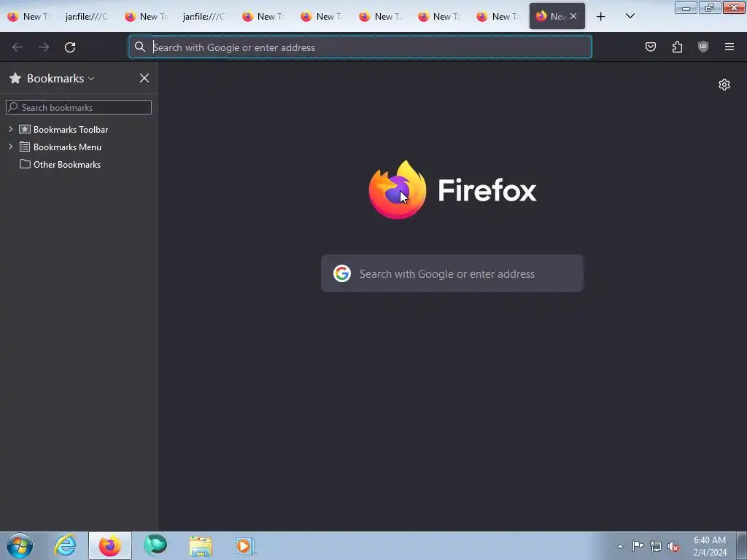Open a new tab with plus button

click(x=601, y=17)
